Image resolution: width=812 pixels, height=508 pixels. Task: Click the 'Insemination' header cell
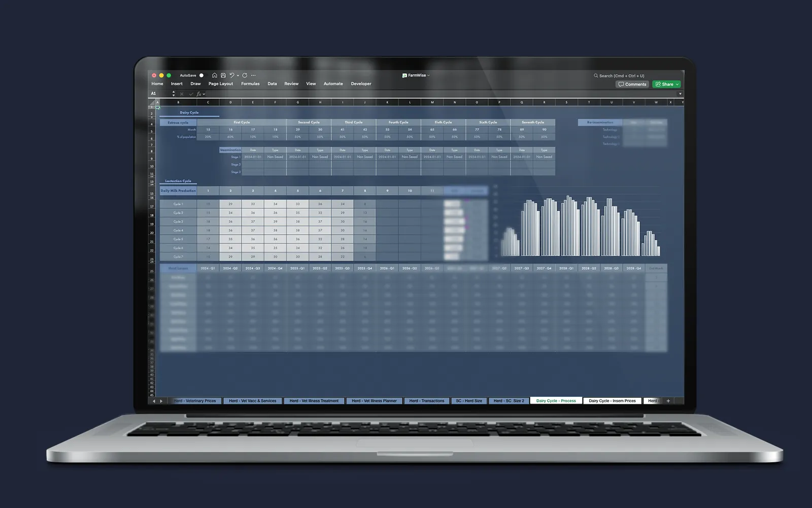(230, 150)
